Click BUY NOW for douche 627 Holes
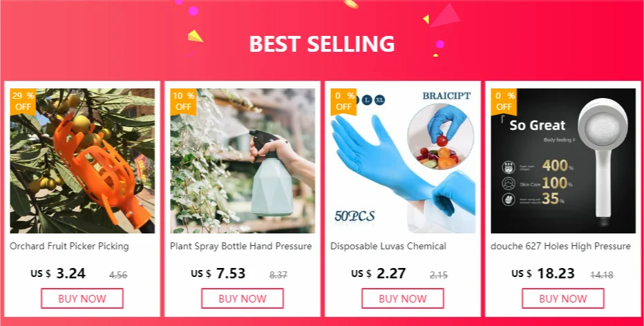This screenshot has height=326, width=644. (x=563, y=298)
